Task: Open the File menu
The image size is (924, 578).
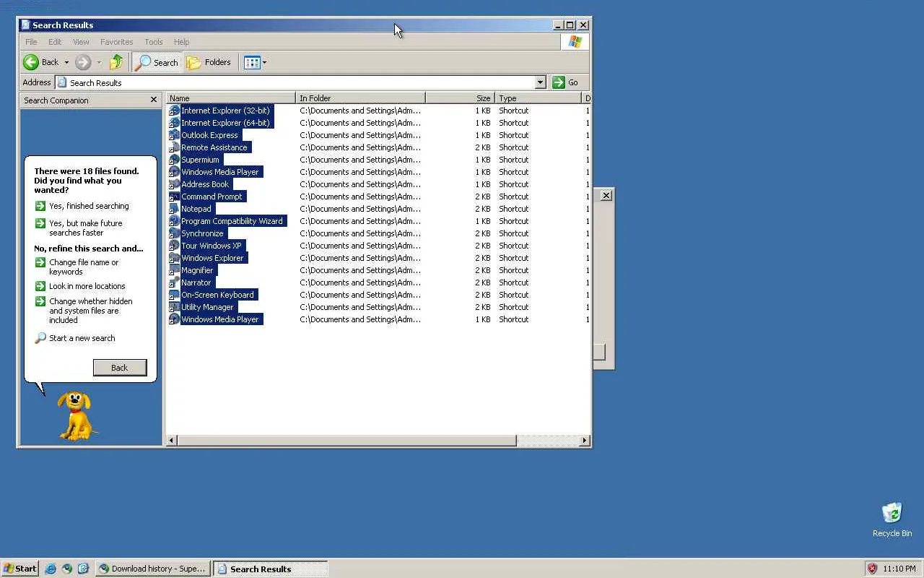Action: (x=31, y=42)
